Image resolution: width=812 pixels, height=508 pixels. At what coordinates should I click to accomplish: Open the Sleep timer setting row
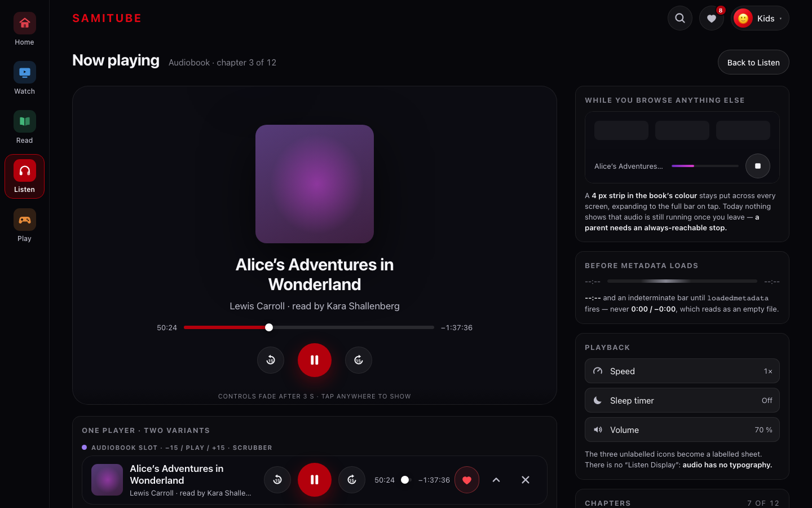[682, 400]
